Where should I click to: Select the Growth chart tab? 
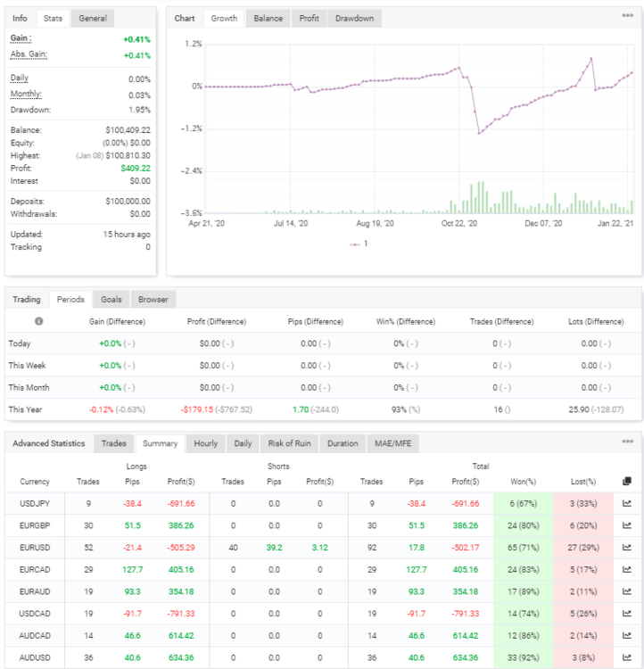tap(224, 19)
